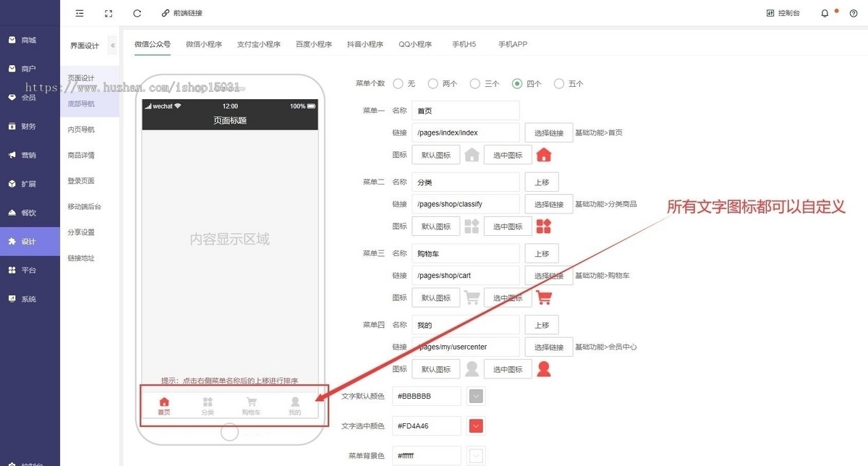Screen dimensions: 868x466
Task: Open 会员 in the left sidebar
Action: click(30, 98)
